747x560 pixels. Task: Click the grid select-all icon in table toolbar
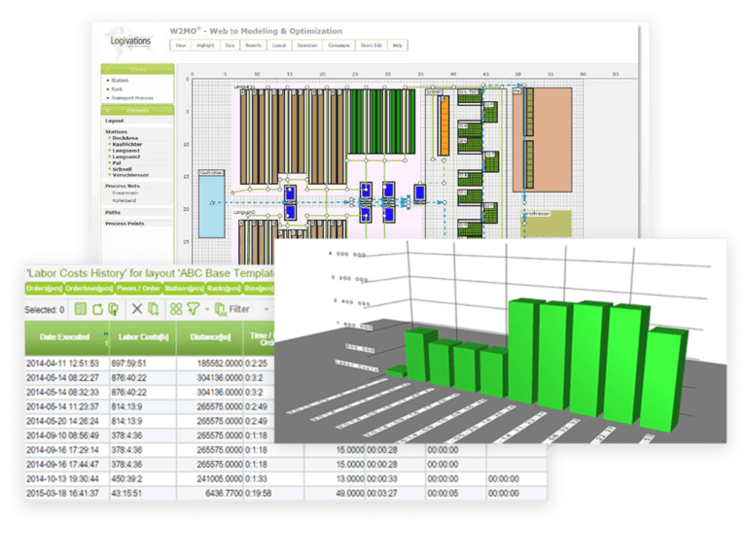click(81, 308)
